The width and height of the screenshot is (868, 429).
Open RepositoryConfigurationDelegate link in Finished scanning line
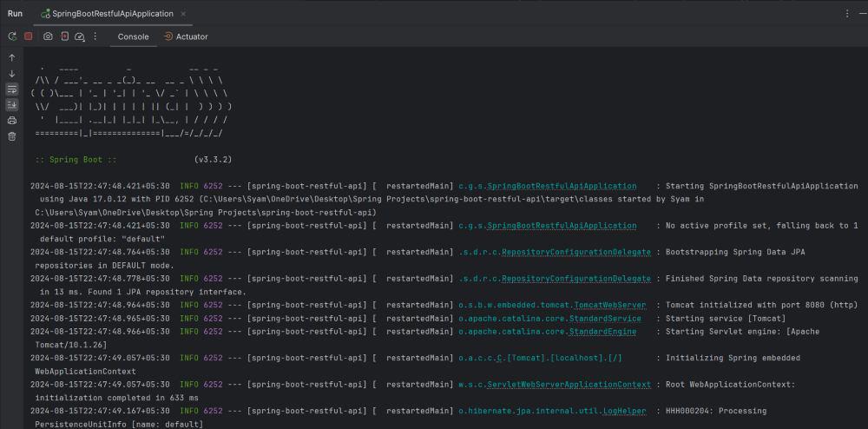(x=575, y=279)
